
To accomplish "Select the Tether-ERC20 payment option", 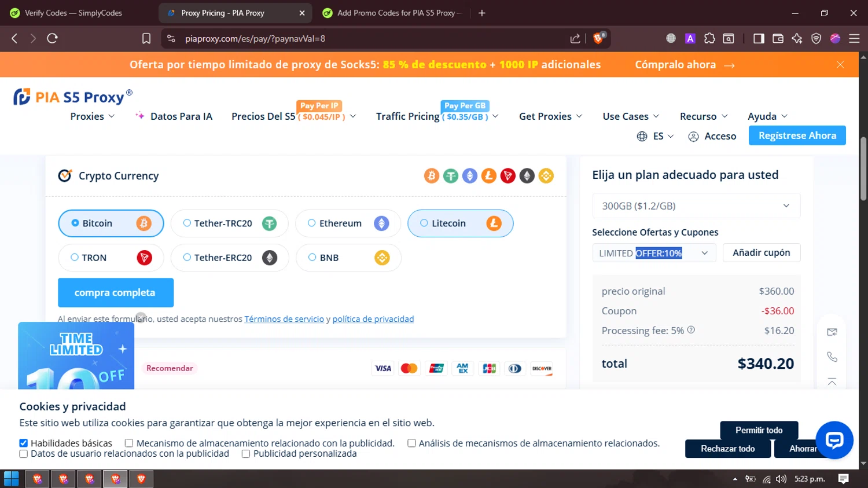I will pos(230,258).
